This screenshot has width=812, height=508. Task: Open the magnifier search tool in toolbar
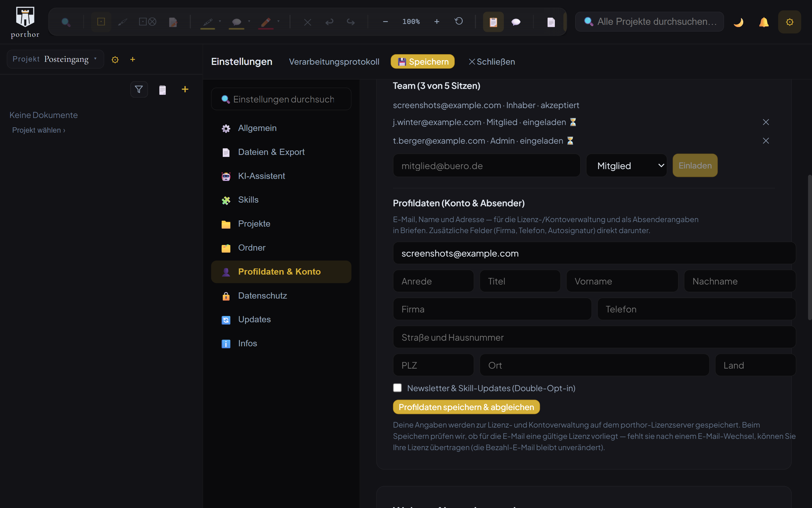[66, 22]
